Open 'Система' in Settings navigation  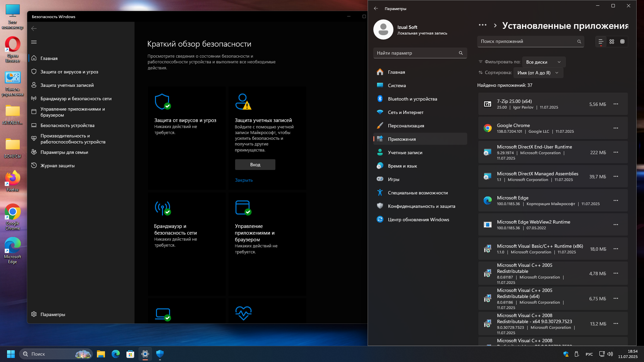(420, 85)
